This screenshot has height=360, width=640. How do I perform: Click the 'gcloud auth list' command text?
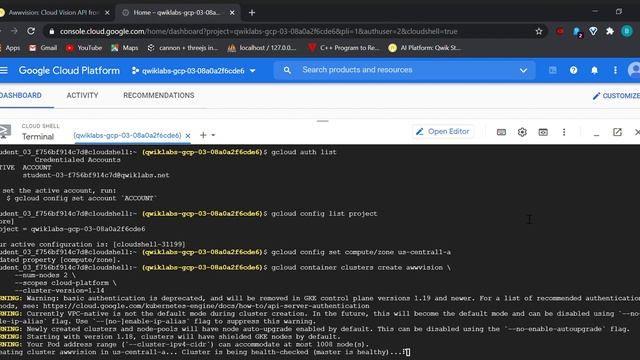pyautogui.click(x=304, y=152)
